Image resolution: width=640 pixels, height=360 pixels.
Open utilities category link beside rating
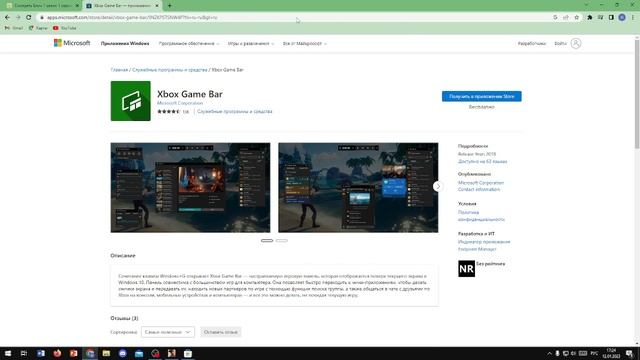(235, 111)
